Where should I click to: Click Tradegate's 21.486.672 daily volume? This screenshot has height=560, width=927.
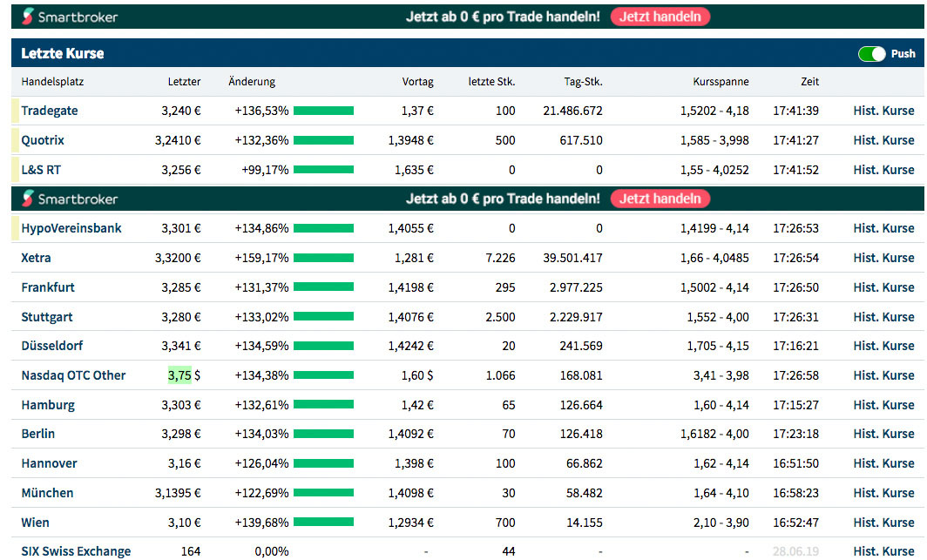point(573,111)
